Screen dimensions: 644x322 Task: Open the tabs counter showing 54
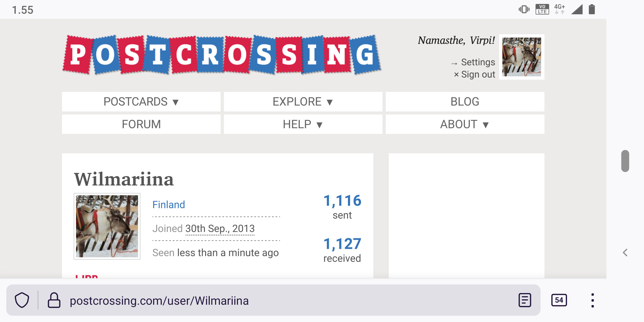click(559, 300)
